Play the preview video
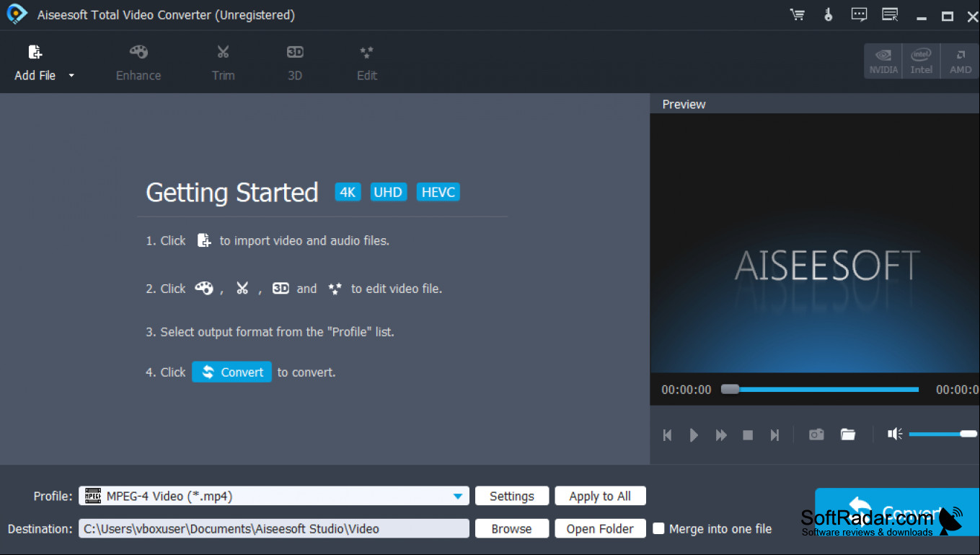This screenshot has width=980, height=555. (x=694, y=435)
